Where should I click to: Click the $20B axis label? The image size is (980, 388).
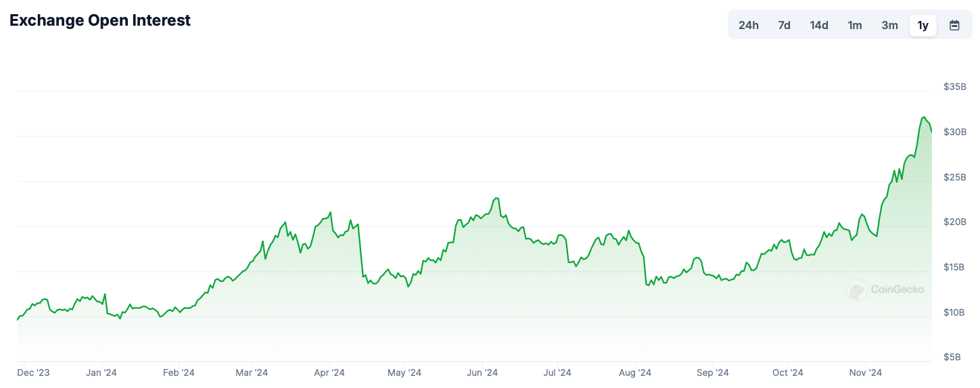(x=954, y=222)
